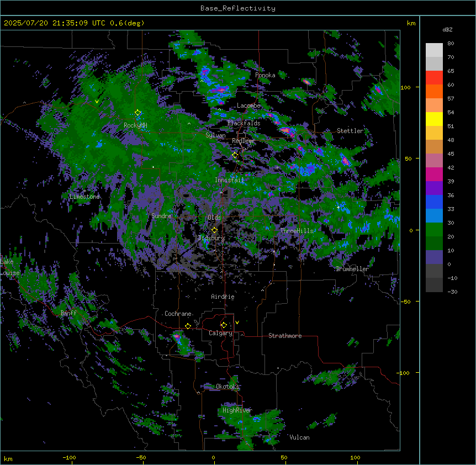Click the Cochrane city label
The width and height of the screenshot is (476, 465).
point(178,314)
